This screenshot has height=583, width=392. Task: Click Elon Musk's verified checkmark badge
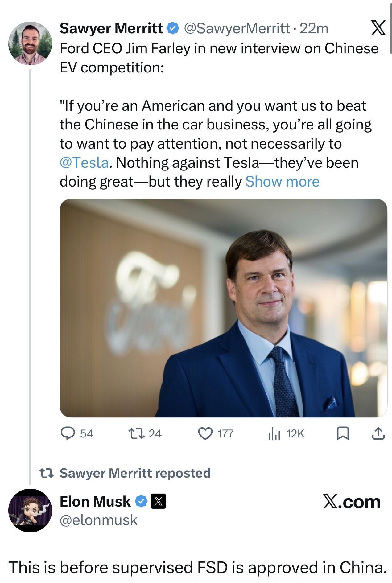point(142,501)
